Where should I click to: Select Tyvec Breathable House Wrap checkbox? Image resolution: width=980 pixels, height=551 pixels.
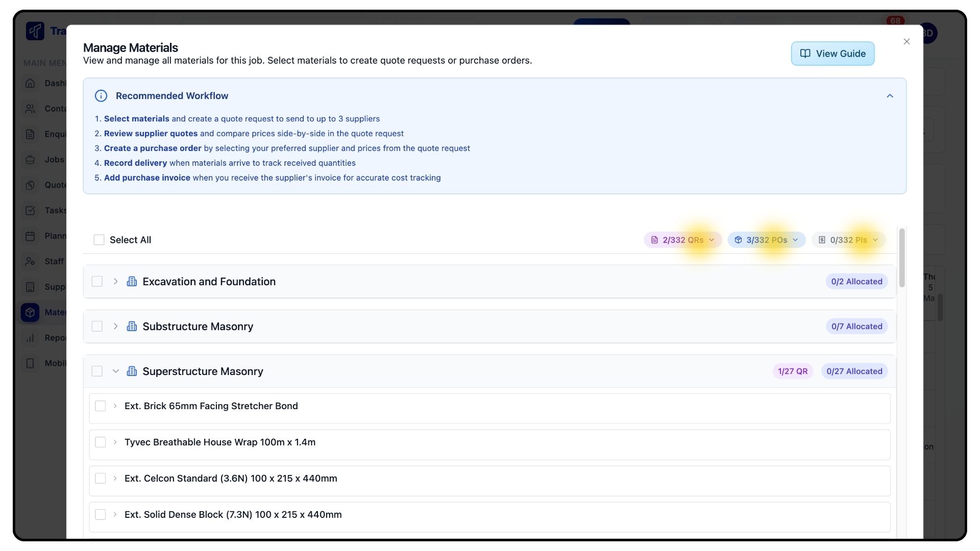(x=101, y=442)
